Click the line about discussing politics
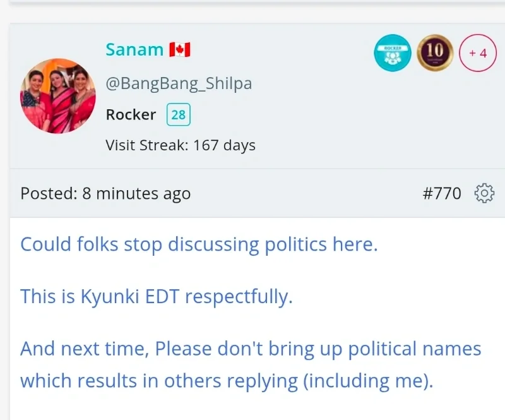 199,244
